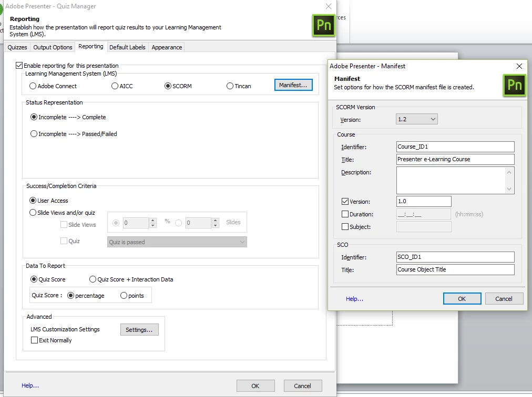Screen dimensions: 532x397
Task: Click the Course Description text area
Action: point(455,180)
